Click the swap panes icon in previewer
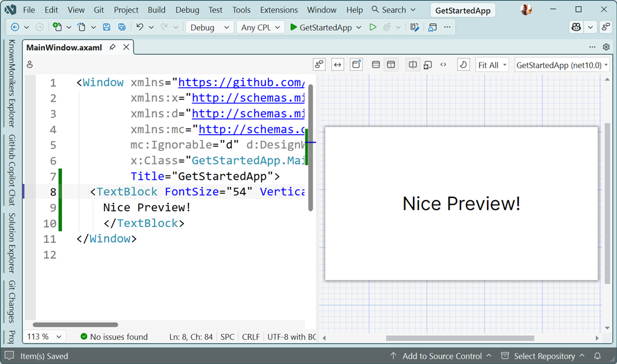Viewport: 617px width, 364px height. point(428,65)
